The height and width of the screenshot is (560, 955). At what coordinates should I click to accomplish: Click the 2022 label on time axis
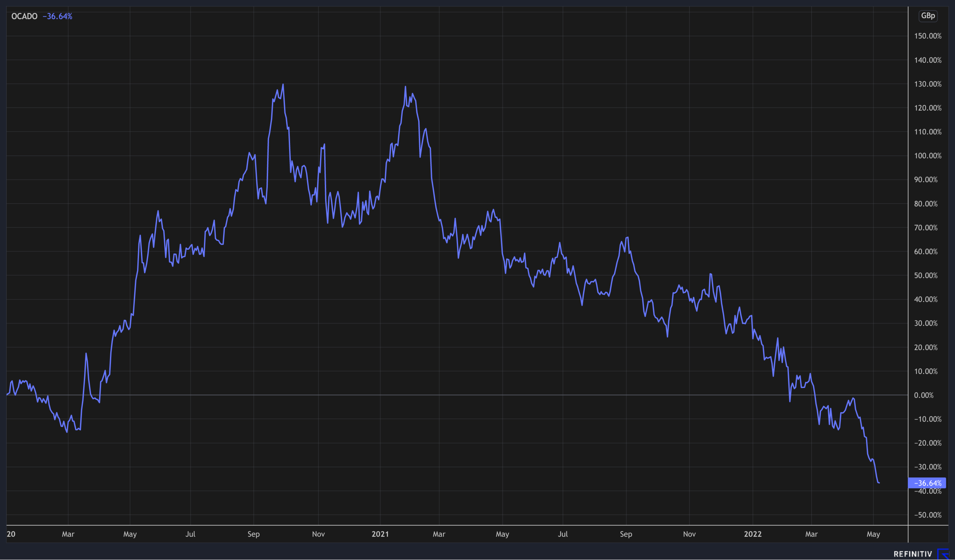coord(753,534)
